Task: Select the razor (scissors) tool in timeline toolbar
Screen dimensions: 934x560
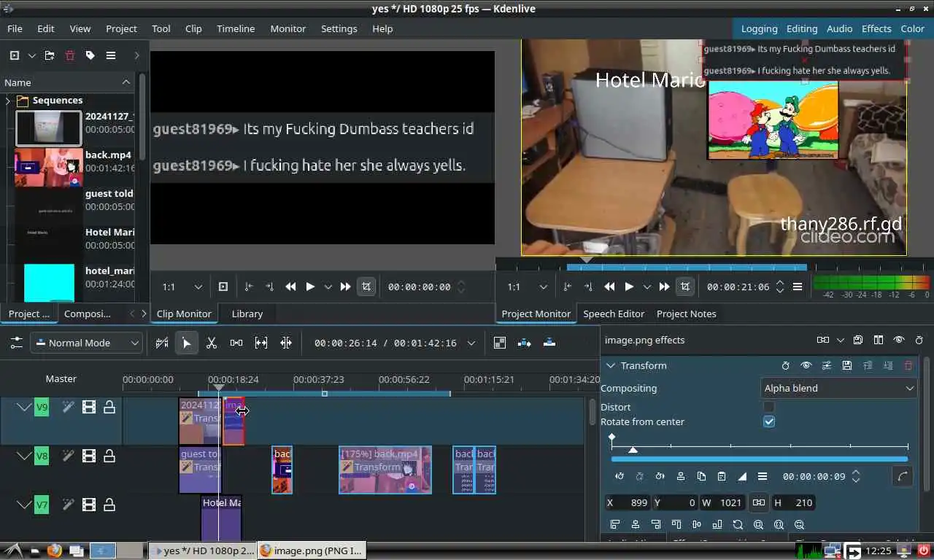Action: [x=212, y=343]
